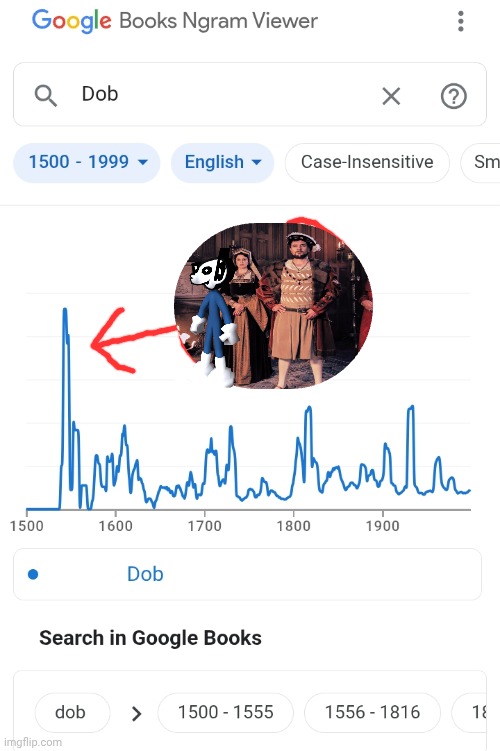Focus the search field containing Dob
The width and height of the screenshot is (500, 751).
click(250, 94)
